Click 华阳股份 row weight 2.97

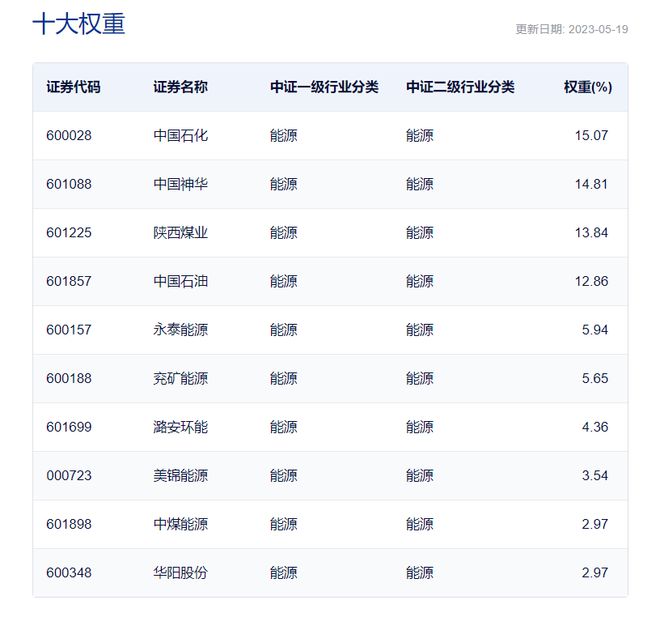595,573
